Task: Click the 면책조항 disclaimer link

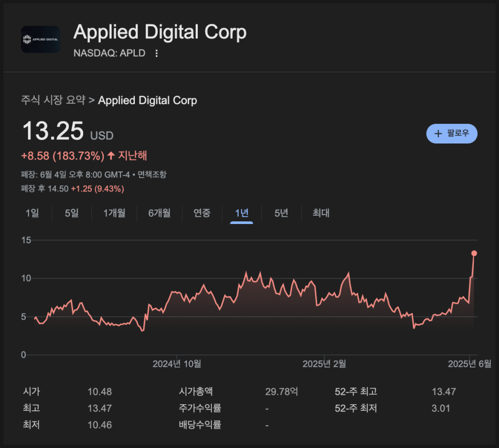Action: pos(152,174)
